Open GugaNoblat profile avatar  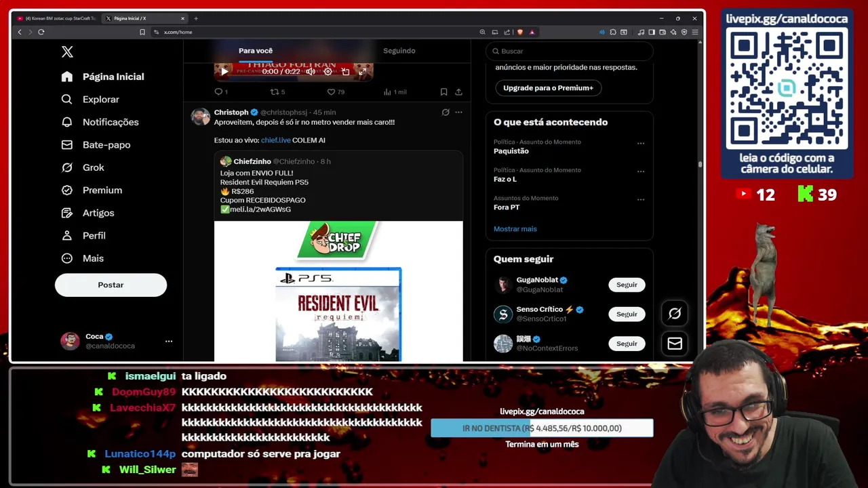coord(503,285)
